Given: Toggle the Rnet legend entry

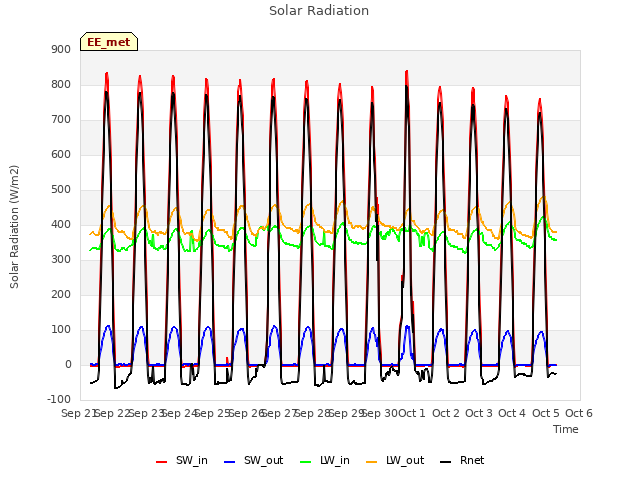Looking at the screenshot, I should pos(462,461).
